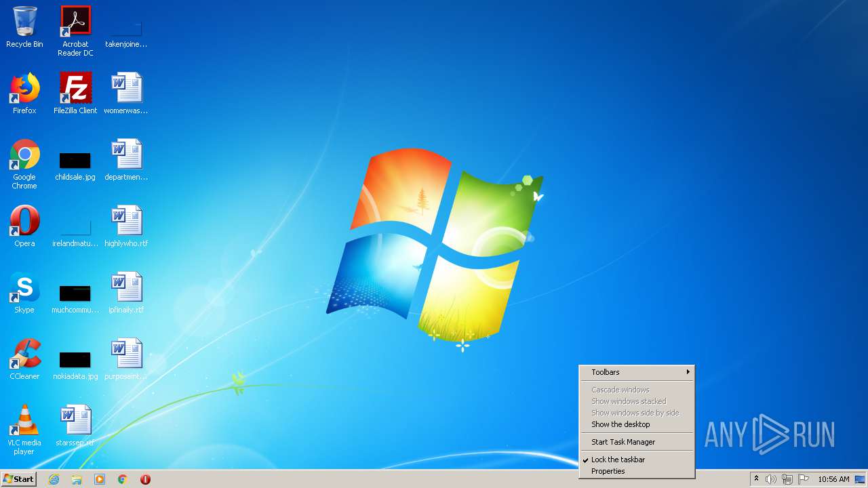The image size is (868, 488).
Task: Select the Opera desktop shortcut
Action: tap(24, 226)
